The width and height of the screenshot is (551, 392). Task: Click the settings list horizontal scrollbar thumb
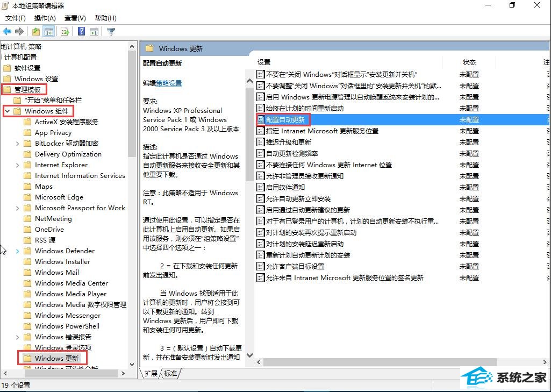tap(380, 362)
